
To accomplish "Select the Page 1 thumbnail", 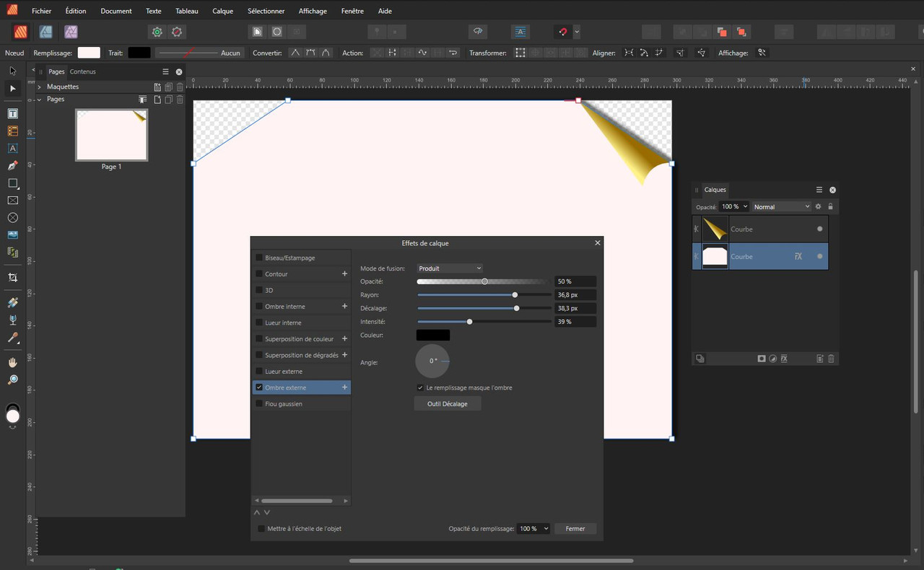I will tap(111, 135).
